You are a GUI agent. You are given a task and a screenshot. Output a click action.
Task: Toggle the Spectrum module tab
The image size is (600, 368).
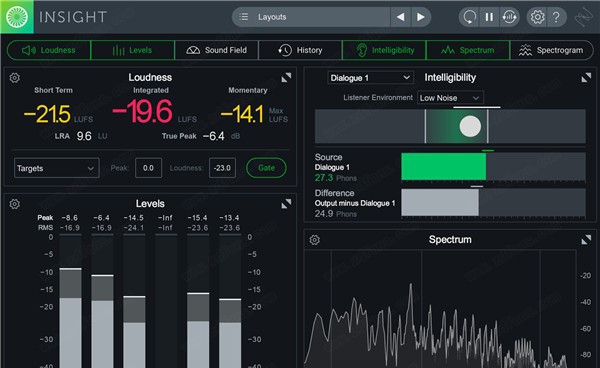click(468, 50)
